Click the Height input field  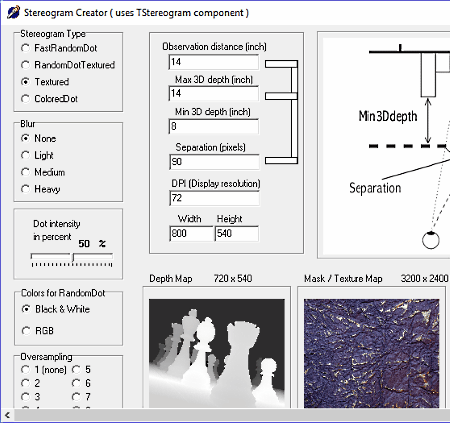(x=237, y=234)
